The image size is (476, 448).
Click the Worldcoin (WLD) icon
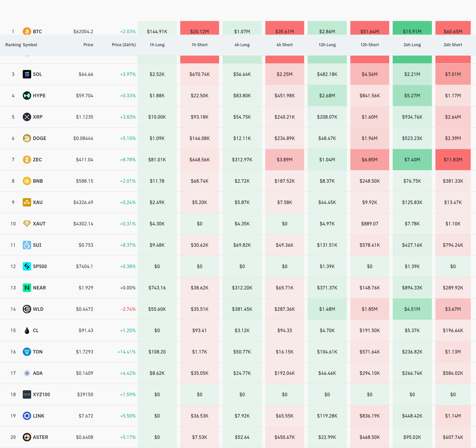click(27, 309)
